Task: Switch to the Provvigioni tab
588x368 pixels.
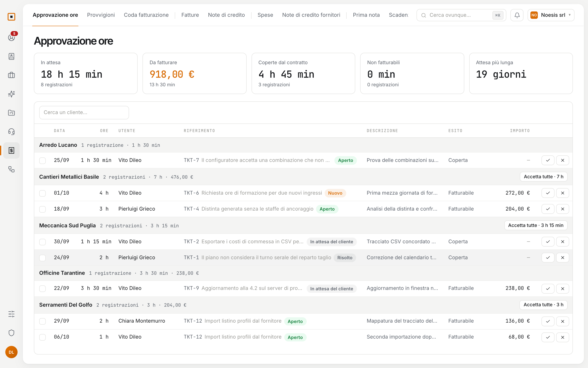Action: tap(101, 15)
